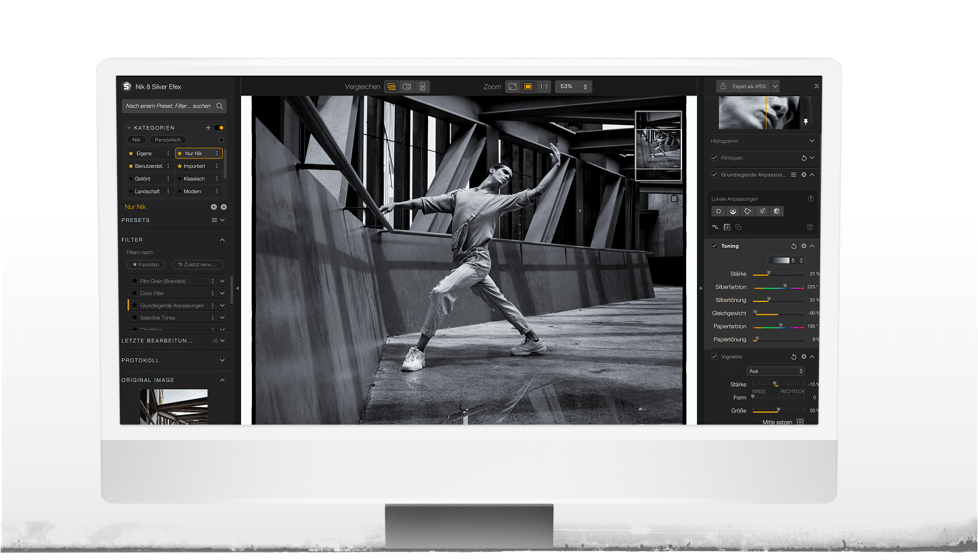This screenshot has width=978, height=560.
Task: Pin the loupe preview
Action: (806, 122)
